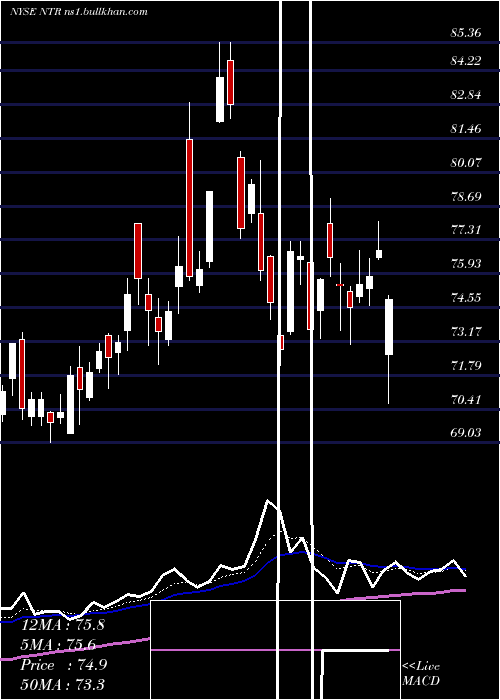The height and width of the screenshot is (700, 500).
Task: Click the 80.07 price axis label
Action: click(x=466, y=162)
